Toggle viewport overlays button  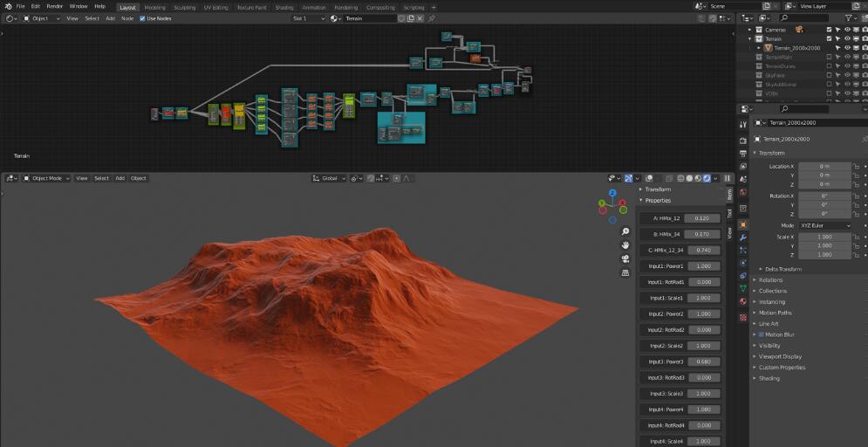pos(649,178)
